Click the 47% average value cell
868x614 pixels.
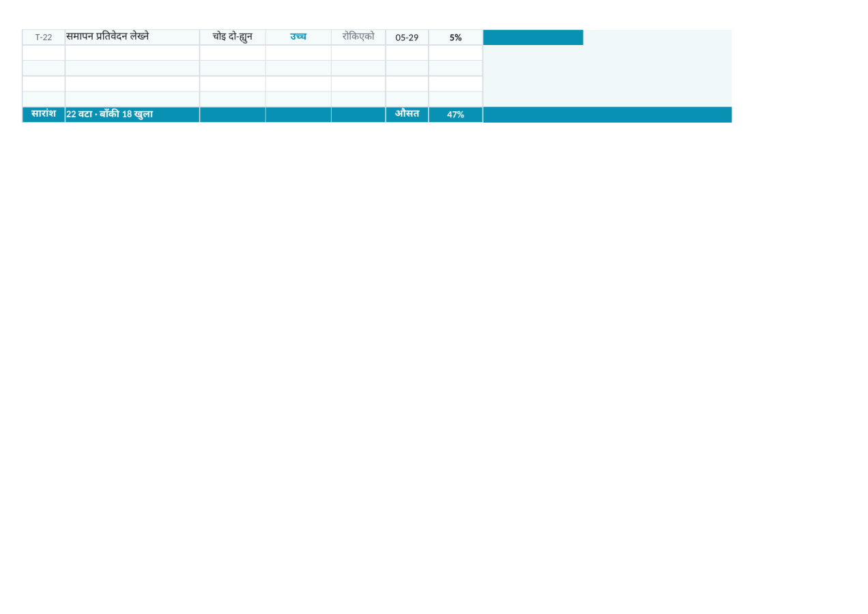pyautogui.click(x=456, y=115)
